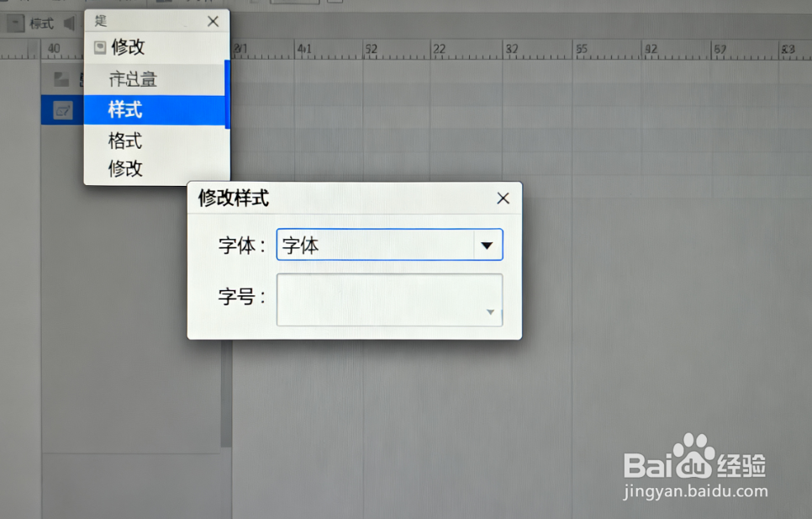The width and height of the screenshot is (812, 519).
Task: Open the 字体 font dropdown
Action: [x=389, y=244]
